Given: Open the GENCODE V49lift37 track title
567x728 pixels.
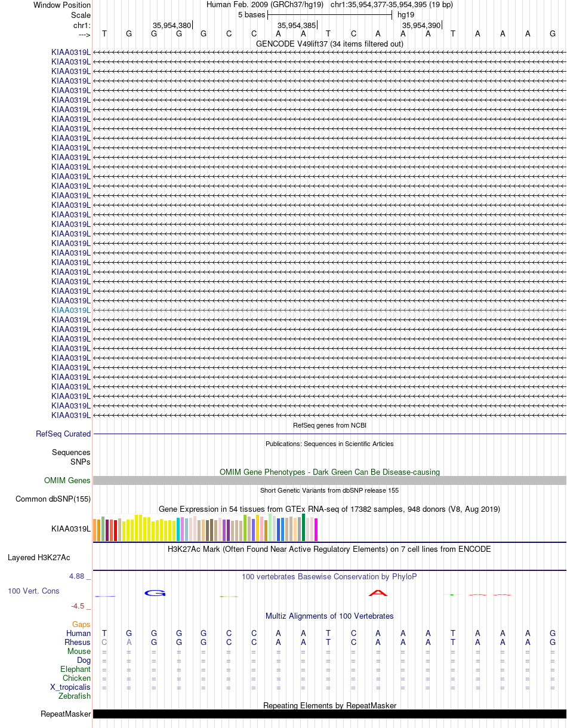Looking at the screenshot, I should (329, 44).
